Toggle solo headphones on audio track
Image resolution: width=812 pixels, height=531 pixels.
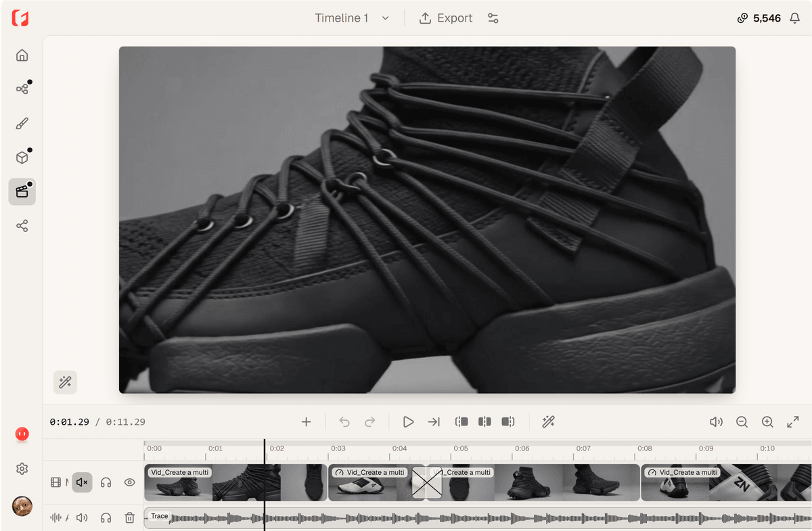click(106, 517)
